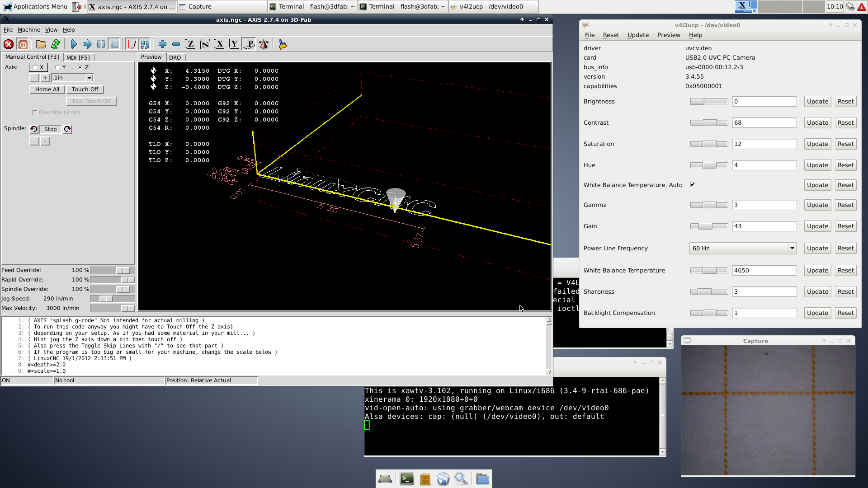Click the Backlight Compensation value field

(x=764, y=313)
